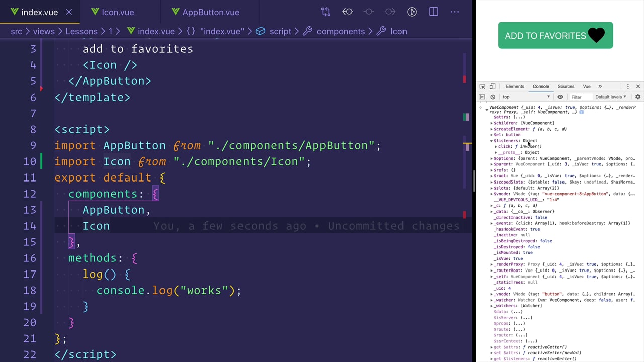This screenshot has width=644, height=362.
Task: Expand the $options property
Action: pyautogui.click(x=492, y=158)
